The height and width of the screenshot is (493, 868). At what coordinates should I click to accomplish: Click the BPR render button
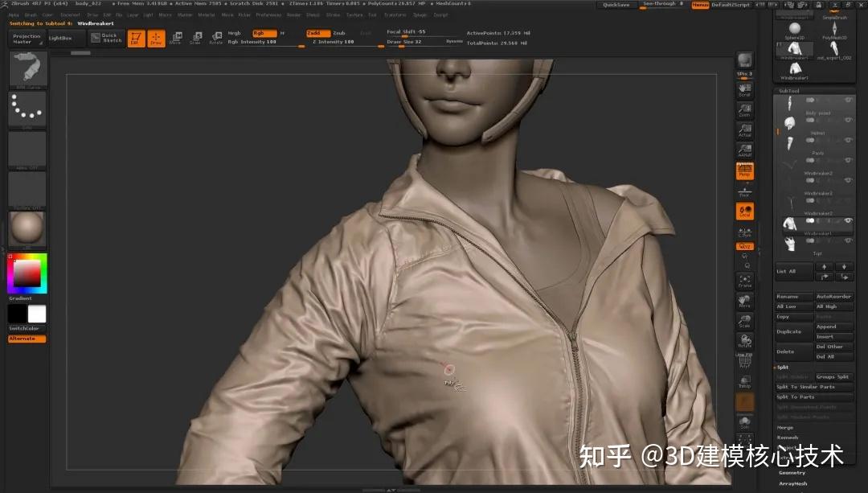tap(744, 61)
